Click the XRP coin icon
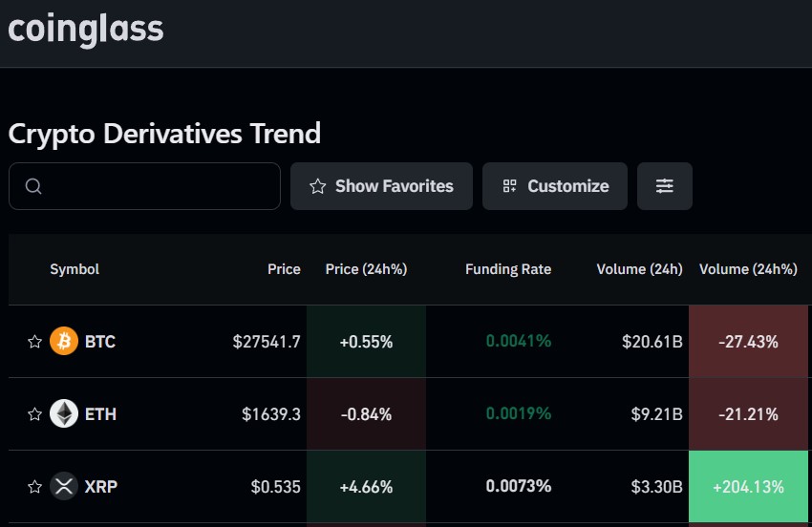The width and height of the screenshot is (812, 527). [x=64, y=486]
